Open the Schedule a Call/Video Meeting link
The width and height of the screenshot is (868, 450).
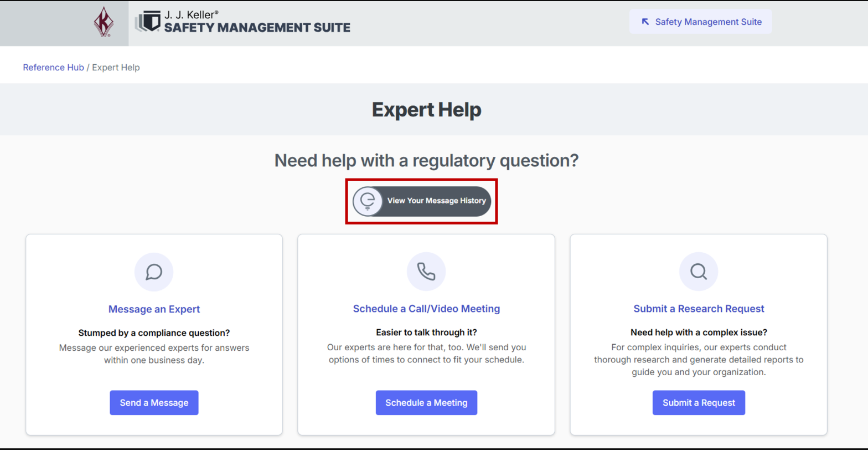(426, 309)
